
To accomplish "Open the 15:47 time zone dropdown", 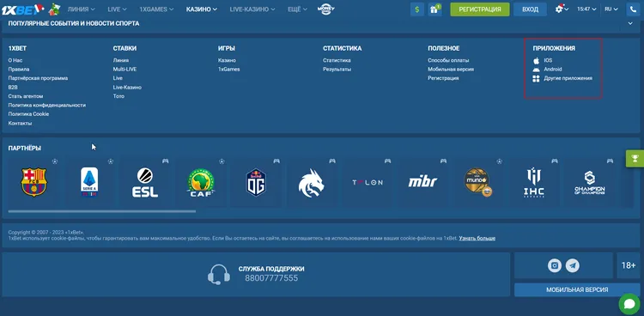I will coord(586,9).
